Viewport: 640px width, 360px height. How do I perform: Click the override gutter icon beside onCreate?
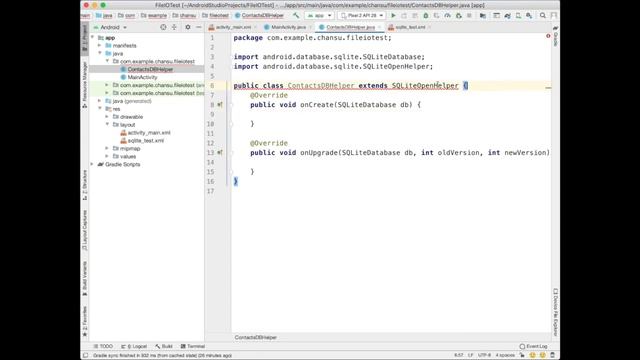(220, 105)
